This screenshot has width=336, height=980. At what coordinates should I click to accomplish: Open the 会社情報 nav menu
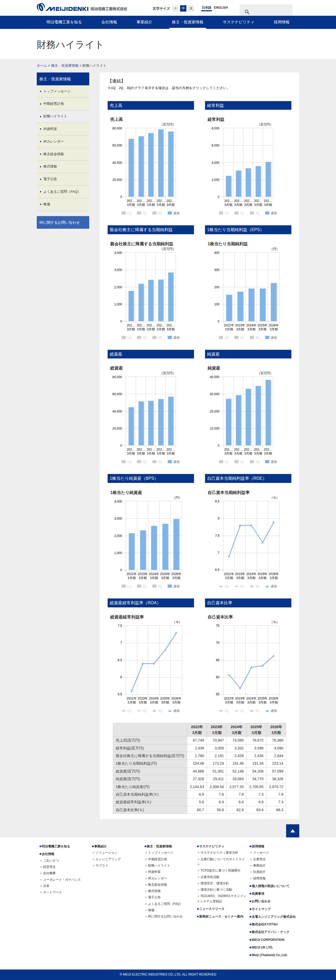[x=109, y=22]
